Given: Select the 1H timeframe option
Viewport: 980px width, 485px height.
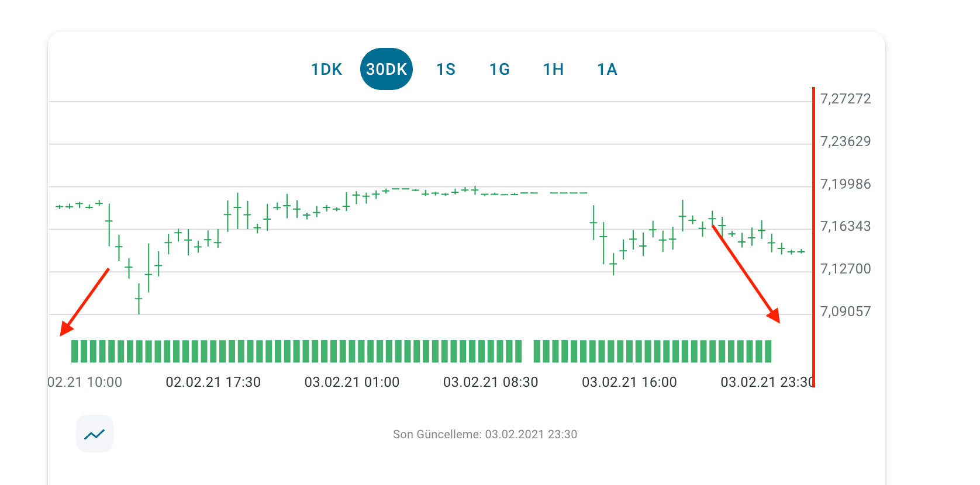Looking at the screenshot, I should [x=553, y=68].
